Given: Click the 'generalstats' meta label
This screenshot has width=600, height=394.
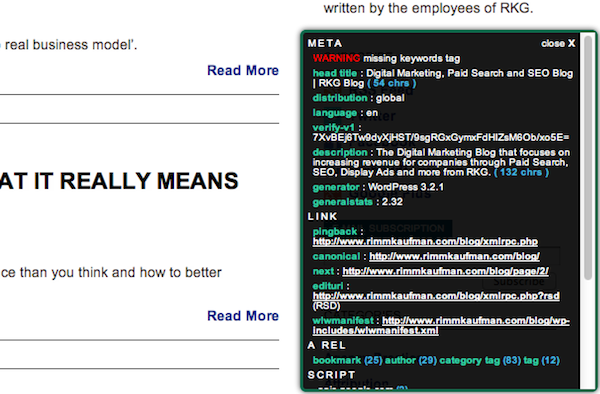Looking at the screenshot, I should 342,202.
